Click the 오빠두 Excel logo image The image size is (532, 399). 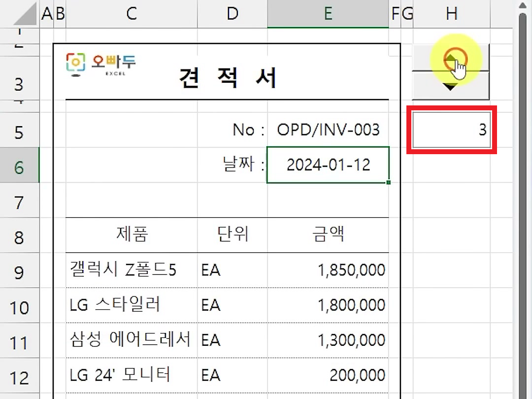(101, 65)
